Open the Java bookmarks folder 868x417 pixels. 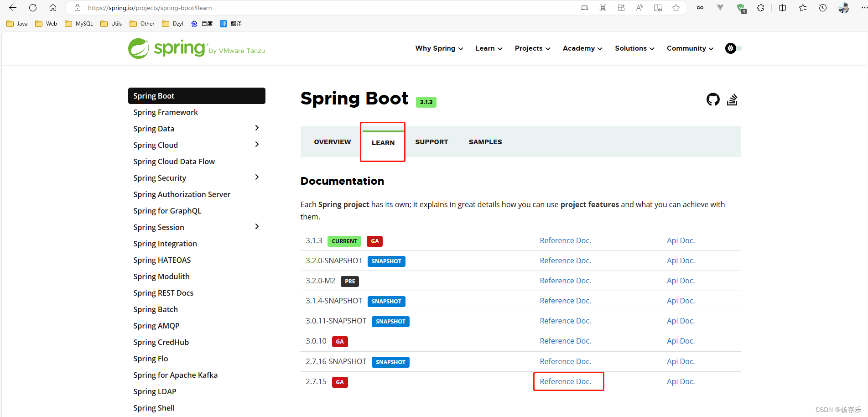17,24
